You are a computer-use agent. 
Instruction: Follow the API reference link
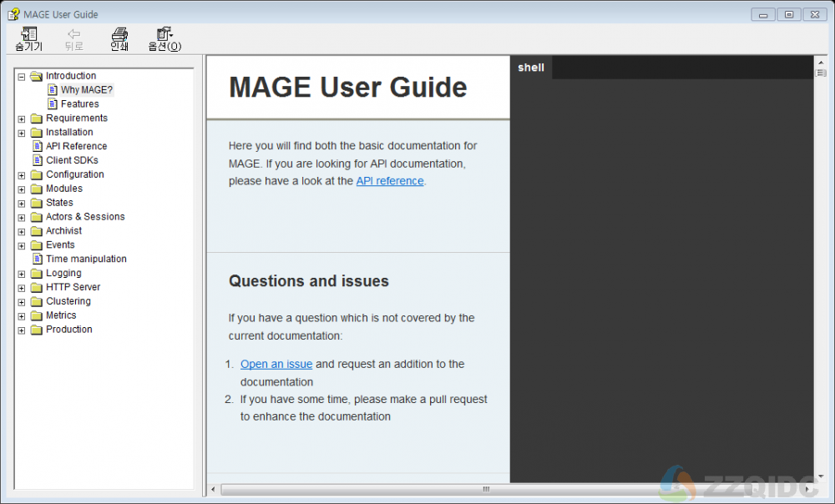point(390,181)
